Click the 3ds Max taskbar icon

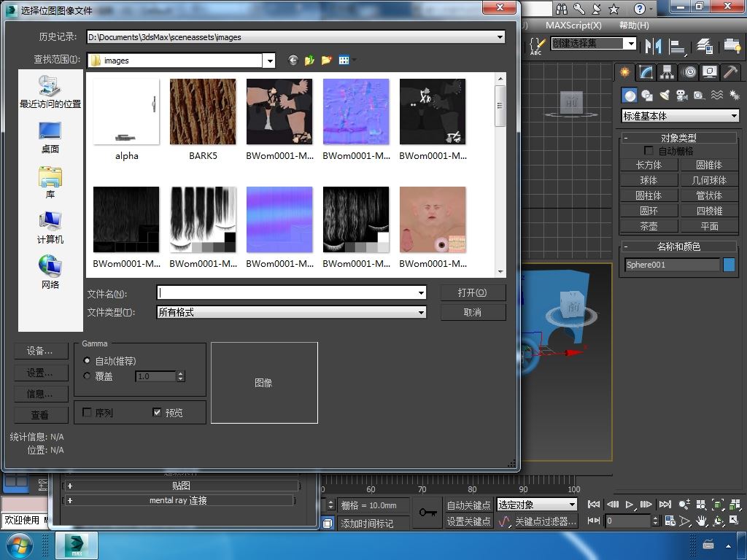(x=77, y=545)
